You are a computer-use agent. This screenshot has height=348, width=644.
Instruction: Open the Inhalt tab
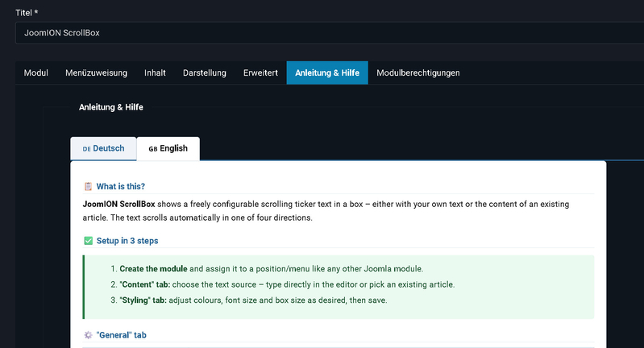(x=155, y=73)
